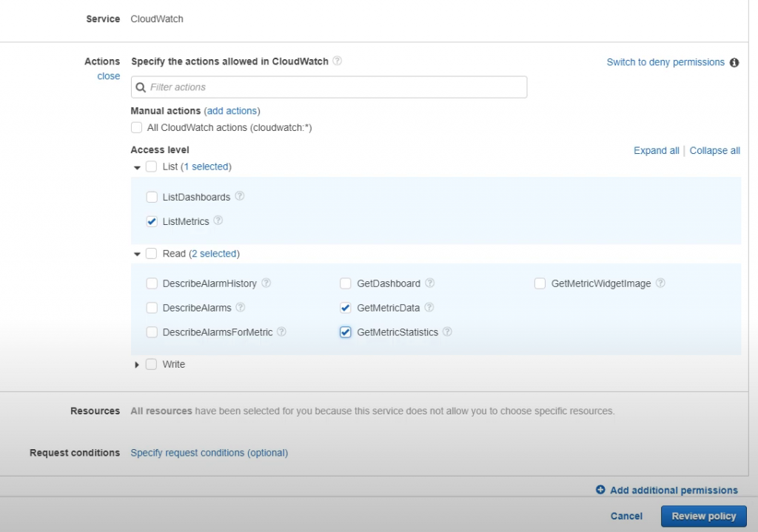The image size is (758, 532).
Task: Click the Cancel button
Action: (x=626, y=516)
